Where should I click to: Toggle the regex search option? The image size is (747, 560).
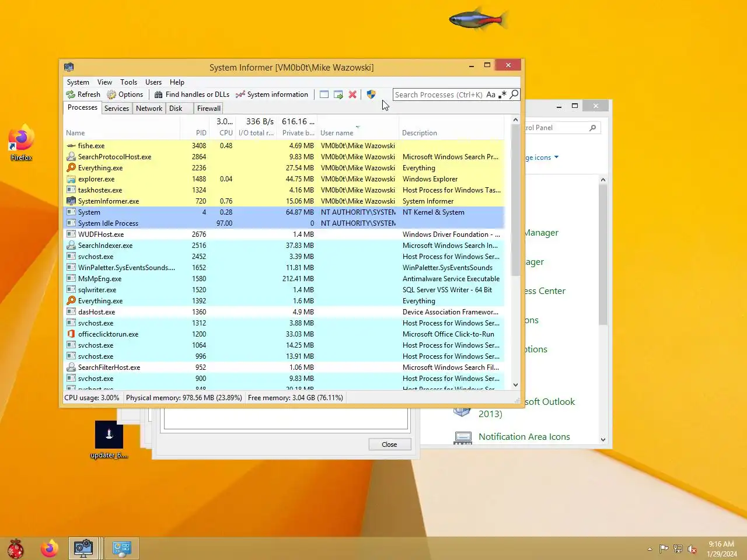pos(502,94)
